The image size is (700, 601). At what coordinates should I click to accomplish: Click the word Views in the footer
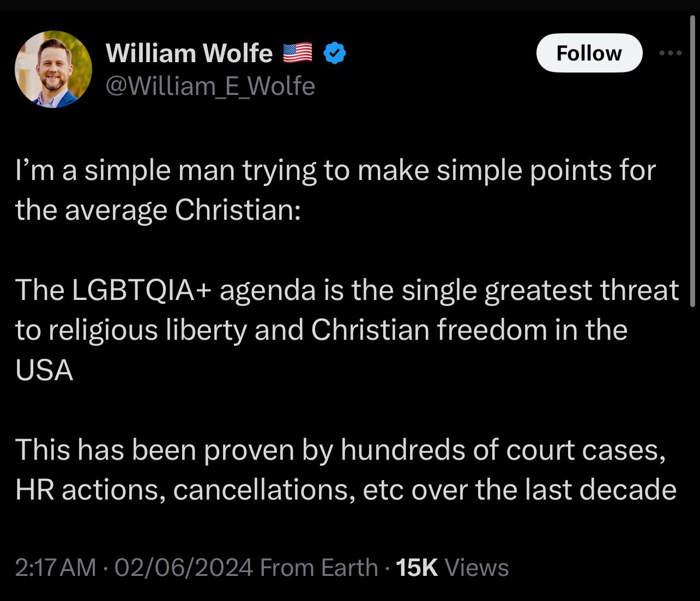click(x=477, y=567)
